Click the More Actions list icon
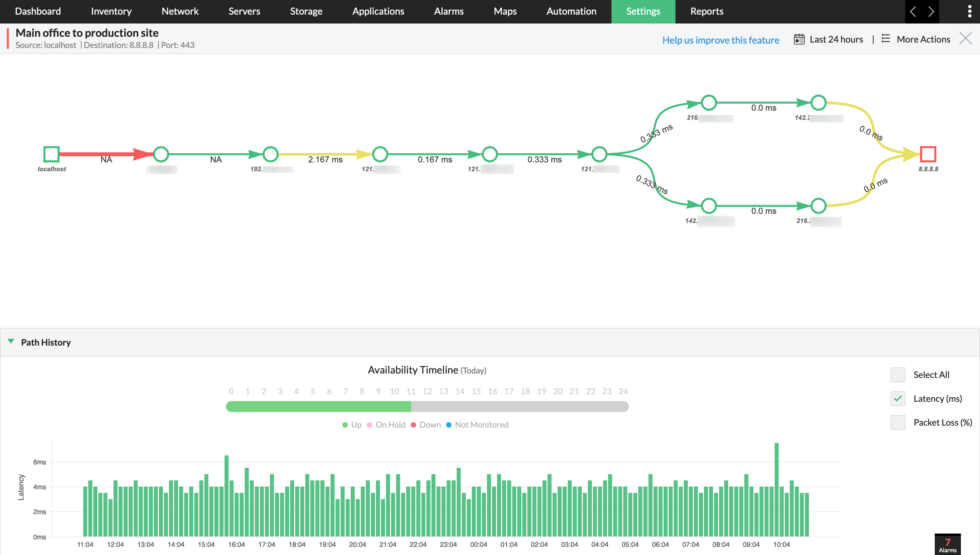Screen dimensions: 980x555 tap(885, 39)
